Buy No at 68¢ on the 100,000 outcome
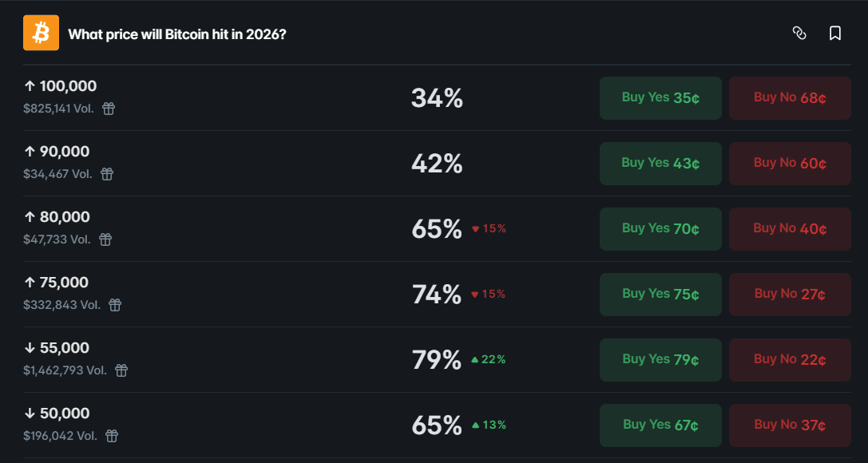 click(789, 97)
